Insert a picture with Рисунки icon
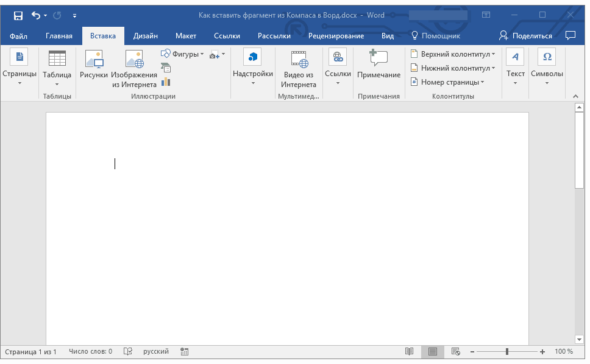 [x=94, y=66]
